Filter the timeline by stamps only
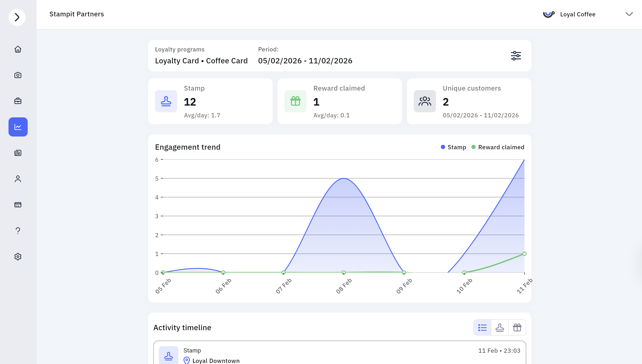Image resolution: width=642 pixels, height=364 pixels. [x=500, y=327]
